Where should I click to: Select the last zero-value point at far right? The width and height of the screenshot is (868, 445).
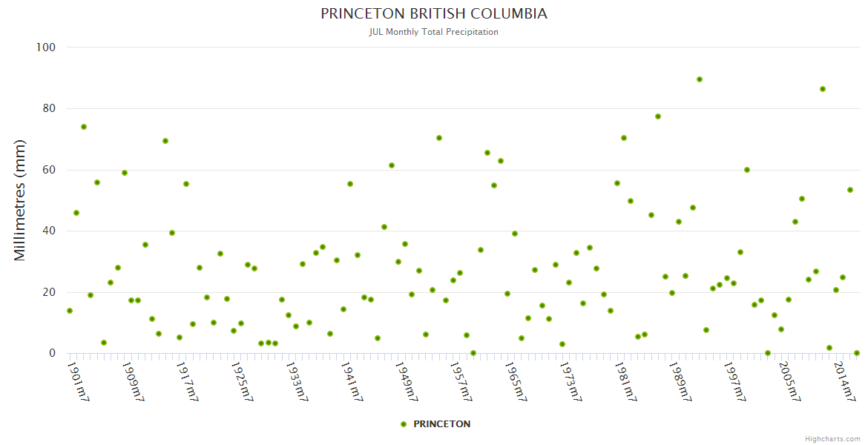click(857, 353)
